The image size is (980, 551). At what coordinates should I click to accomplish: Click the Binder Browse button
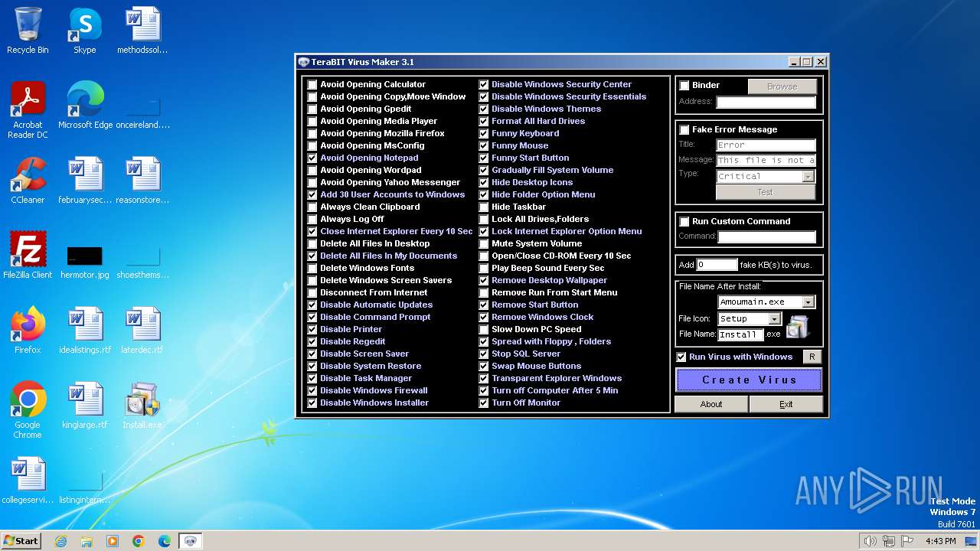click(782, 86)
